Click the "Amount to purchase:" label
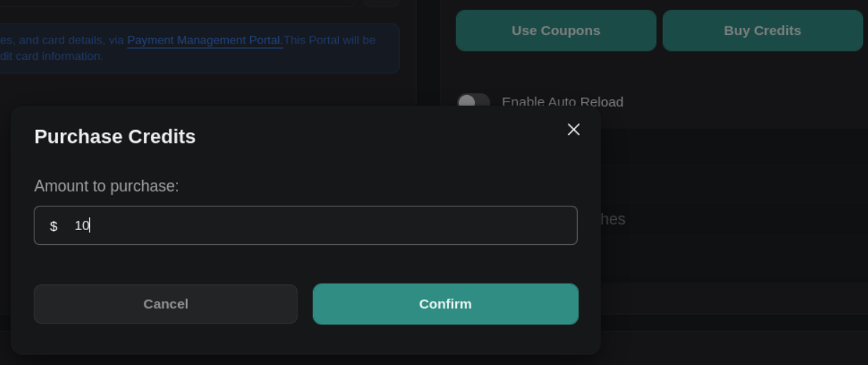 pyautogui.click(x=107, y=186)
